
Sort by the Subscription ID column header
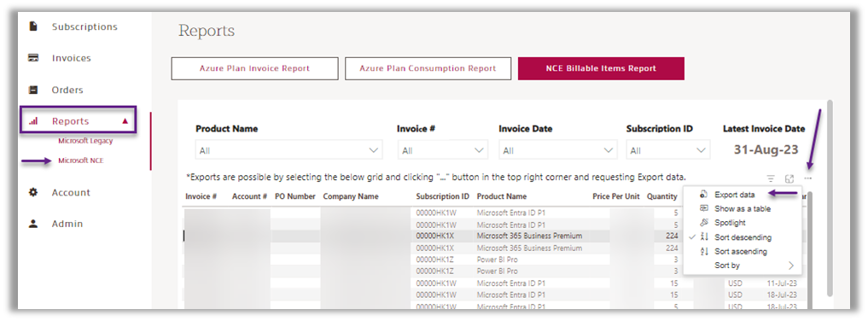[443, 196]
